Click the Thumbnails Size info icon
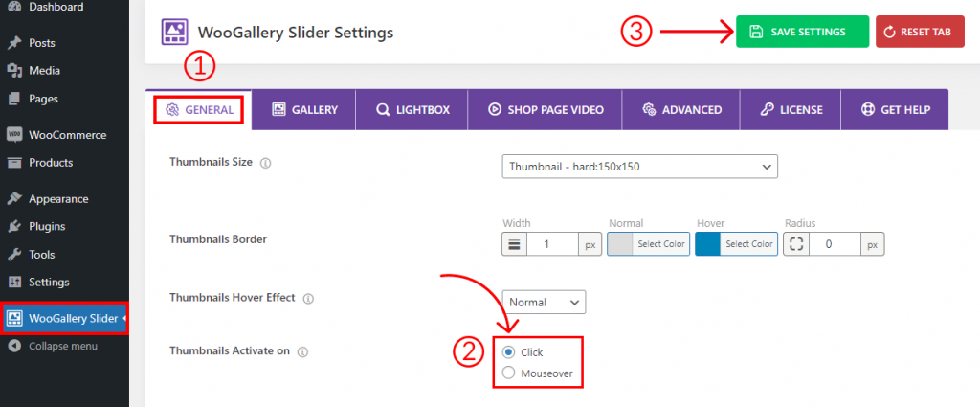 (x=266, y=163)
